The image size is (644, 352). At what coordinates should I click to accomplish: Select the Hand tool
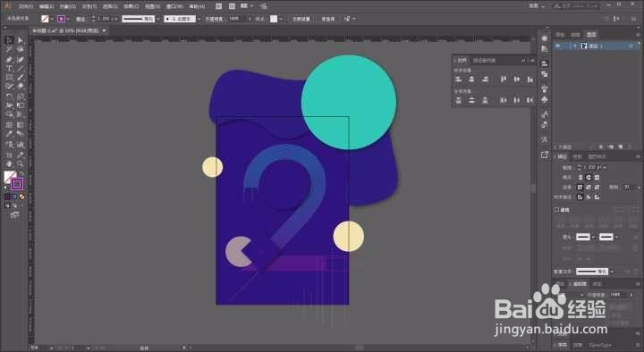click(10, 164)
